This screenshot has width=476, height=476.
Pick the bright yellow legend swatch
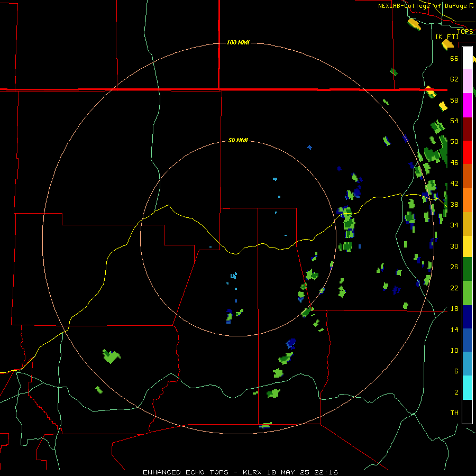[467, 246]
